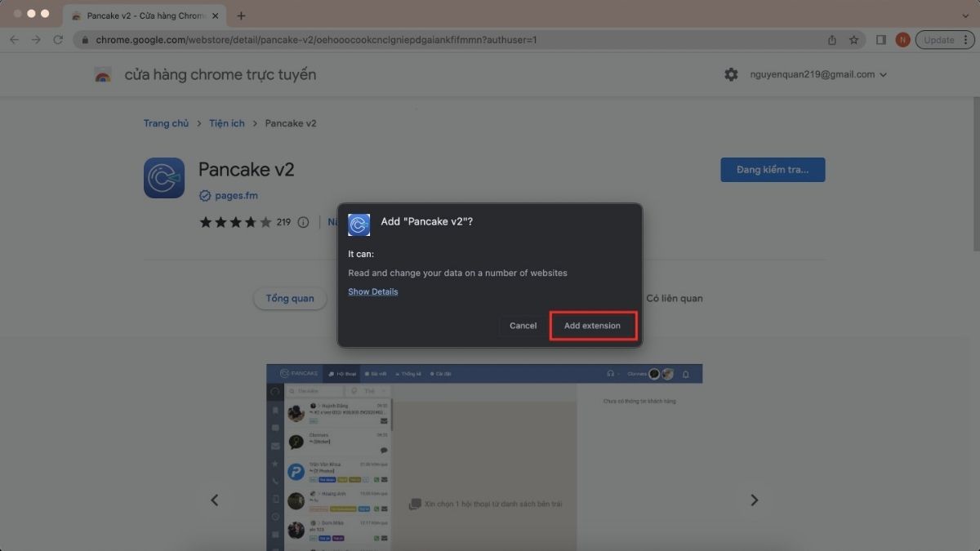Viewport: 980px width, 551px height.
Task: Show the previous screenshot with left arrow
Action: click(x=215, y=500)
